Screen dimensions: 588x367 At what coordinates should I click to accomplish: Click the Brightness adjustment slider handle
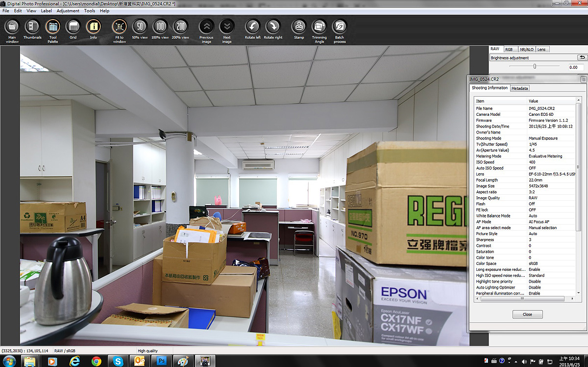535,66
